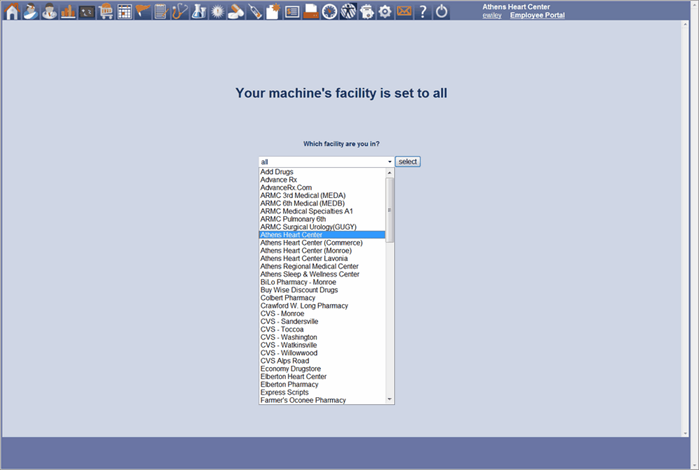Screen dimensions: 699x470
Task: Select Athens Regional Medical Center
Action: (322, 266)
